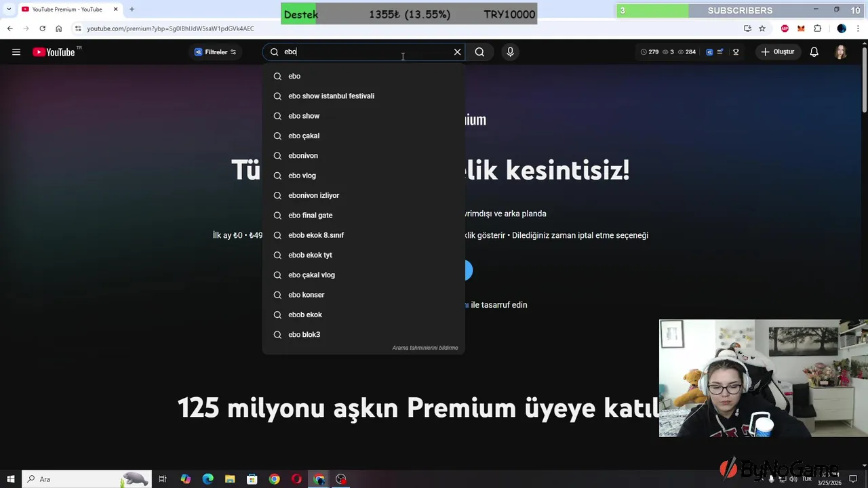868x488 pixels.
Task: Select the plain 'ebob ekok' suggestion
Action: pyautogui.click(x=363, y=314)
